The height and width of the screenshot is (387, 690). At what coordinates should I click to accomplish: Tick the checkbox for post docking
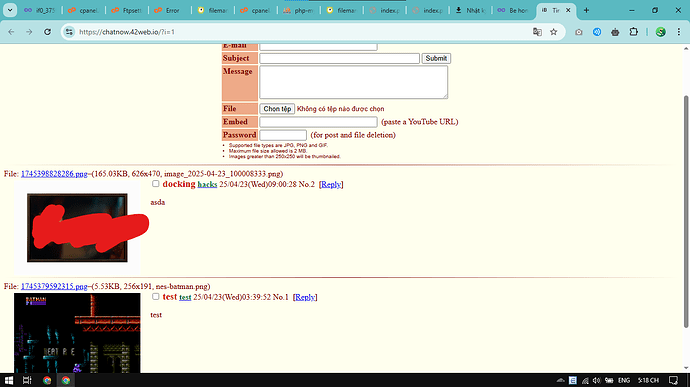(155, 184)
